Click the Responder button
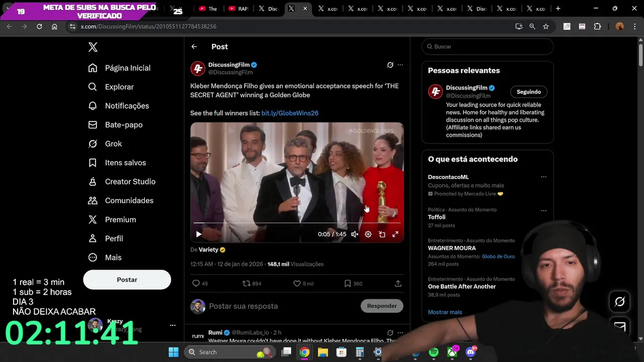Screen dimensions: 644x362 coord(382,306)
